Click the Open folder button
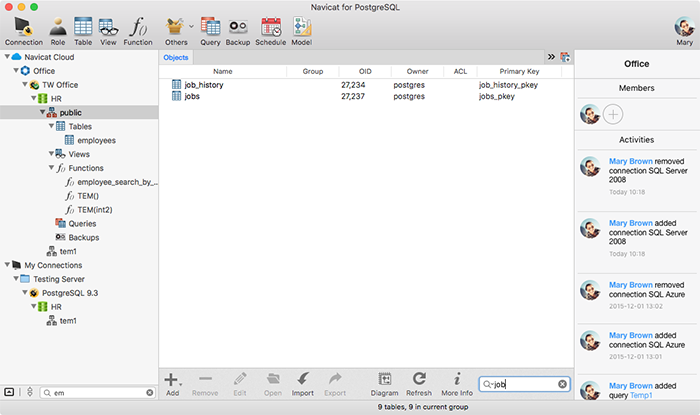Image resolution: width=700 pixels, height=415 pixels. (x=273, y=384)
